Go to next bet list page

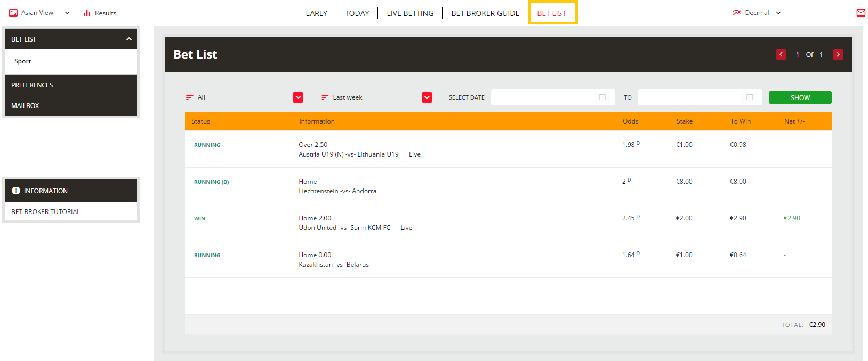pyautogui.click(x=838, y=54)
